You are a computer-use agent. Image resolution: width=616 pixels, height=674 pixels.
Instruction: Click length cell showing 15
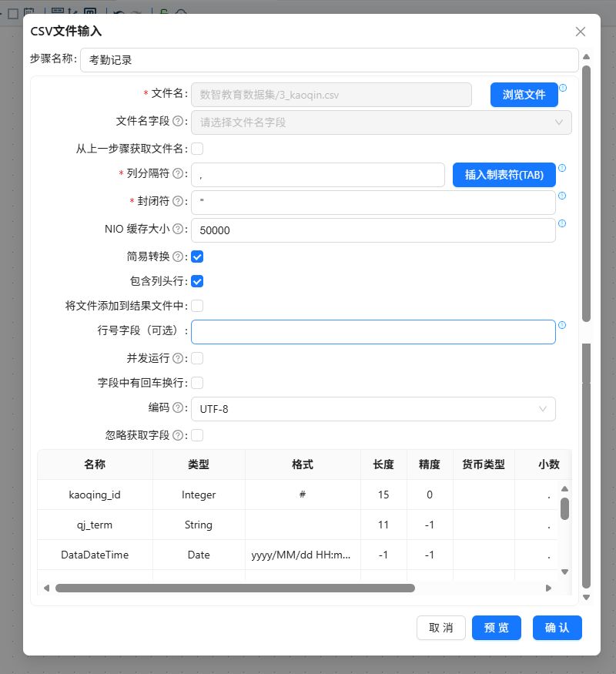(x=383, y=495)
